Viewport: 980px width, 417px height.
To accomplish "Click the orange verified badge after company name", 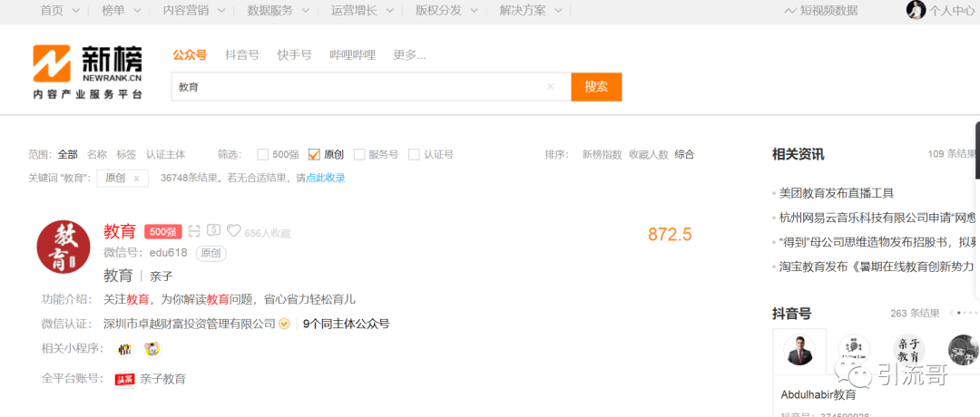I will (x=284, y=324).
